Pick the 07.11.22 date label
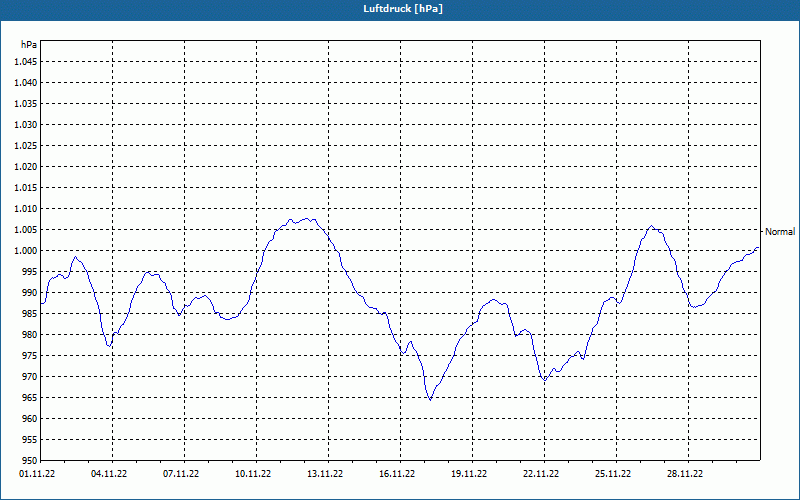The width and height of the screenshot is (800, 500). pyautogui.click(x=181, y=474)
